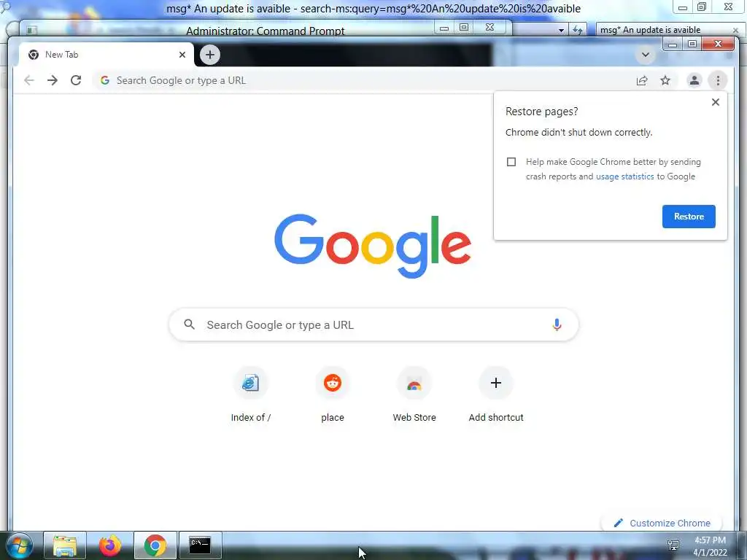Open the Index of / shortcut

(251, 395)
